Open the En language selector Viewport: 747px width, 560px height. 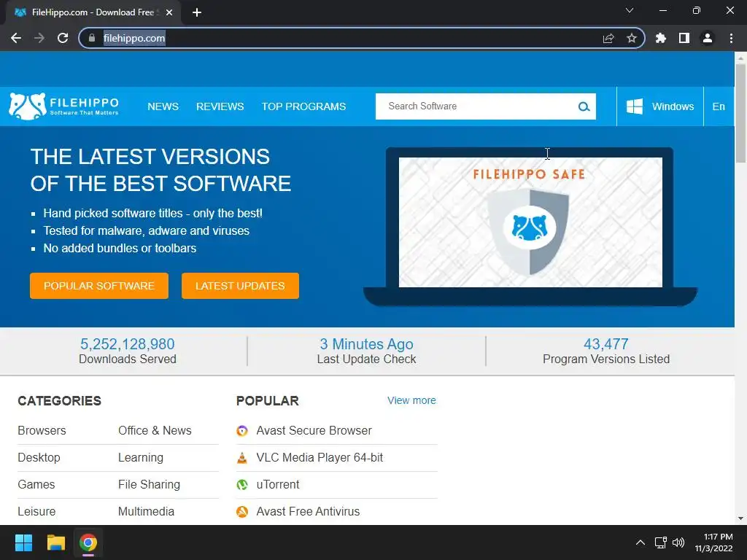click(x=719, y=106)
